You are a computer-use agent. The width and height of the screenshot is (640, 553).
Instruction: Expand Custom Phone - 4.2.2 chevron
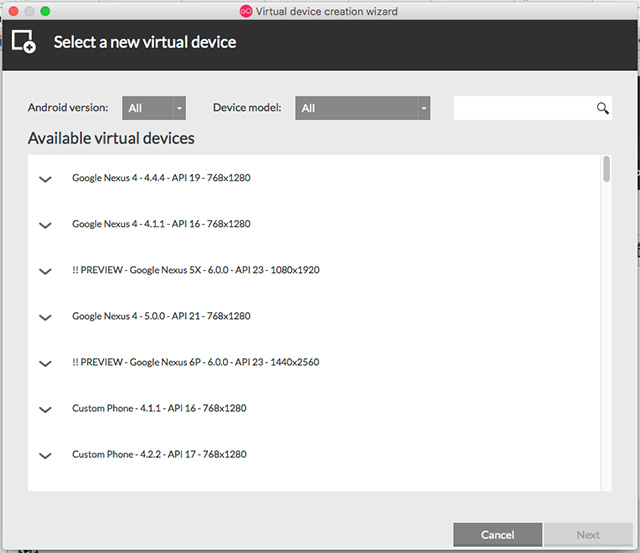45,455
